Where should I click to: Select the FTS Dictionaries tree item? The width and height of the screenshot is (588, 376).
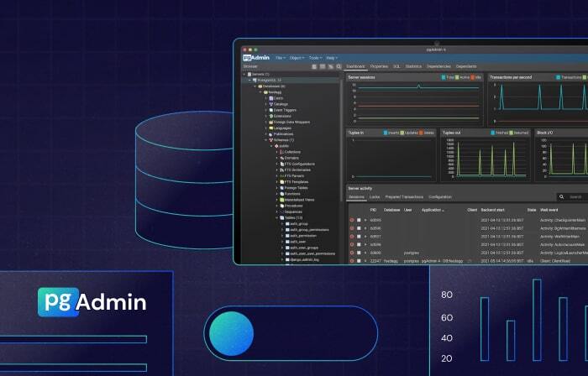[297, 170]
